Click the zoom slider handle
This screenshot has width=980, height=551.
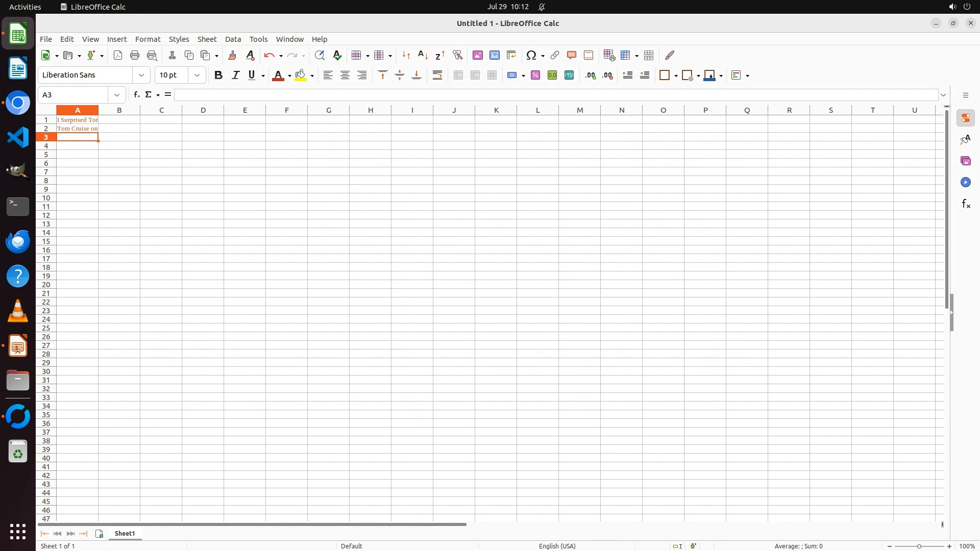click(919, 546)
